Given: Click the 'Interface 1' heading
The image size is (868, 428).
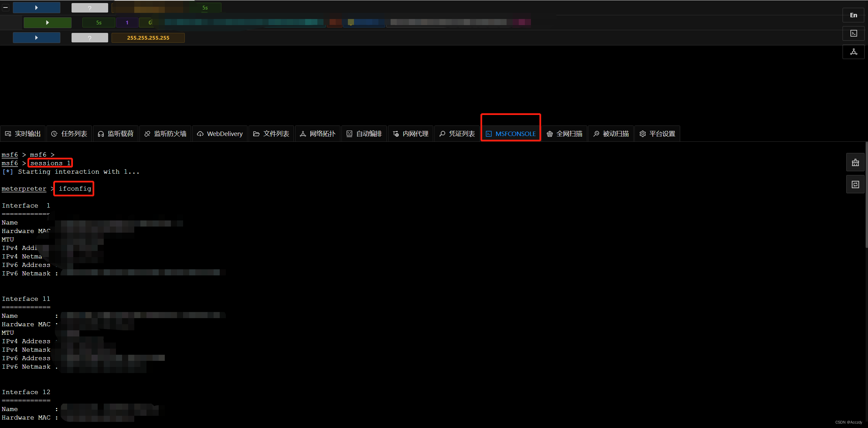Looking at the screenshot, I should coord(26,206).
